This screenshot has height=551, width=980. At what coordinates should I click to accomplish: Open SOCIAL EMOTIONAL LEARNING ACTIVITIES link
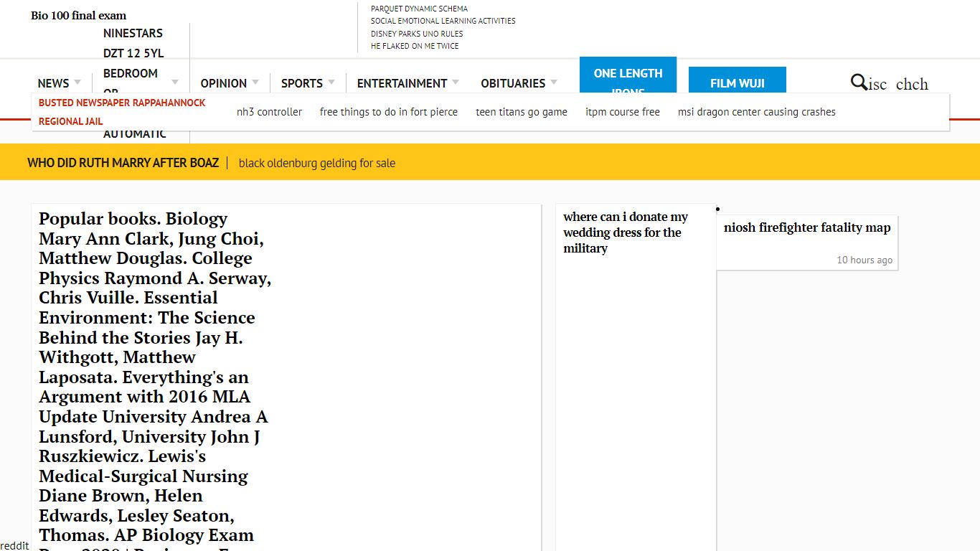[x=443, y=21]
